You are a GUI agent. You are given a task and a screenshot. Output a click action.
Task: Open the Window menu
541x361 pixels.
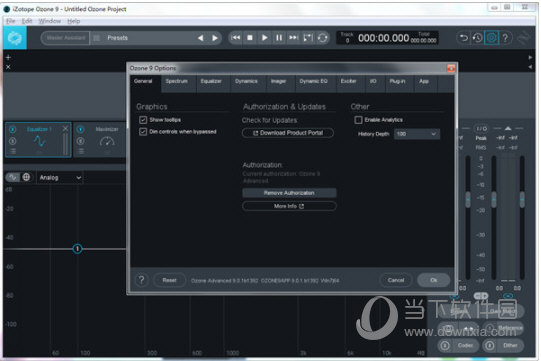[x=50, y=21]
